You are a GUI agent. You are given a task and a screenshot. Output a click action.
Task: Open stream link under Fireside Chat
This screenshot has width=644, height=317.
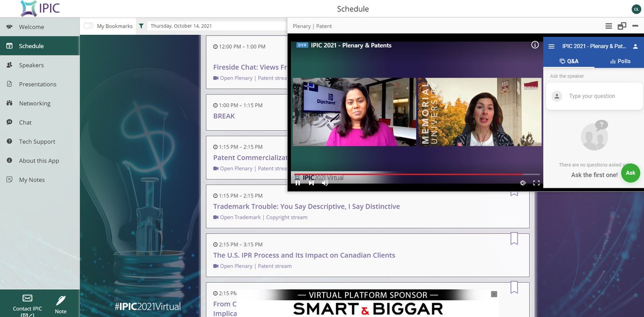coord(250,78)
